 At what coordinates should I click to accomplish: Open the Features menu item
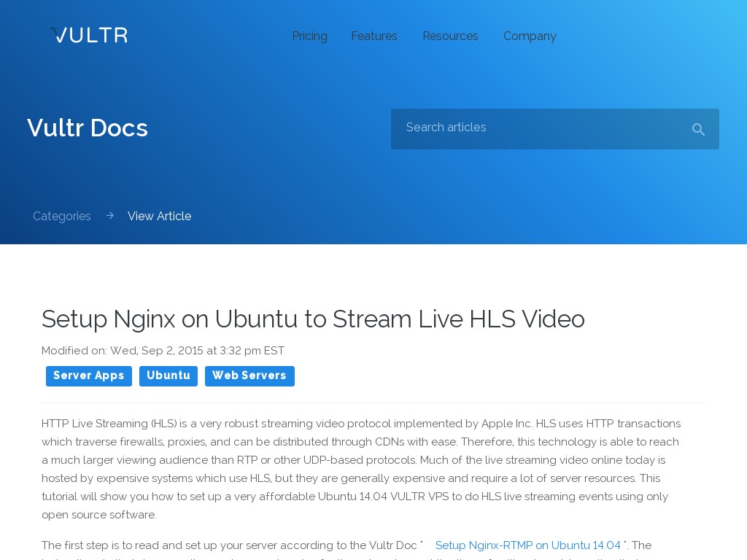pyautogui.click(x=374, y=36)
